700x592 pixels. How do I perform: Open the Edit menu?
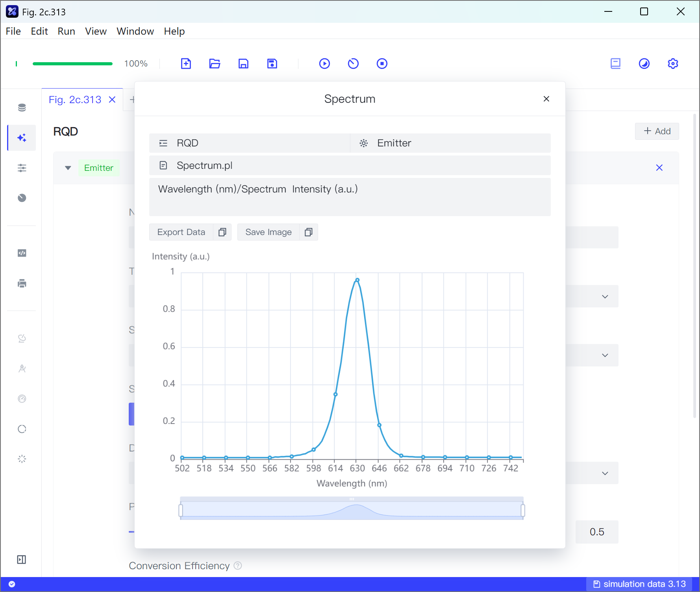click(39, 31)
